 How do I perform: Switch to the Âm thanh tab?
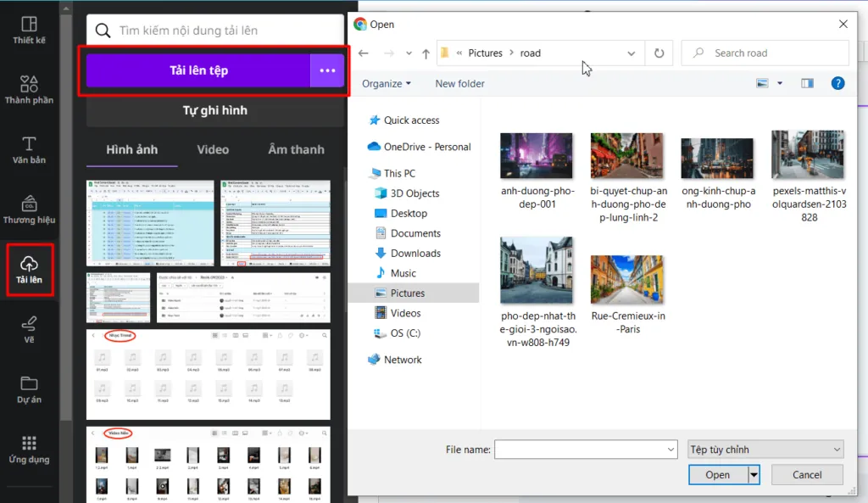pos(296,149)
